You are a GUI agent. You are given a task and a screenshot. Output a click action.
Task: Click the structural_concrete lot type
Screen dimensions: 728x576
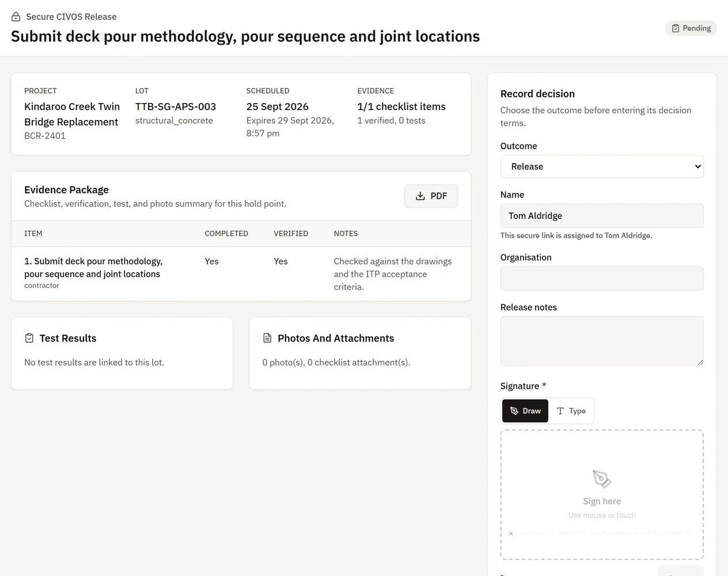point(174,120)
